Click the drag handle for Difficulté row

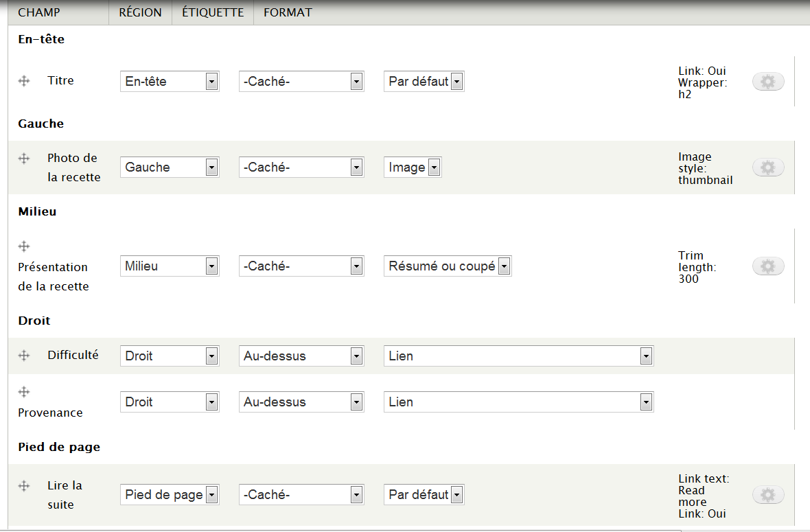(24, 356)
